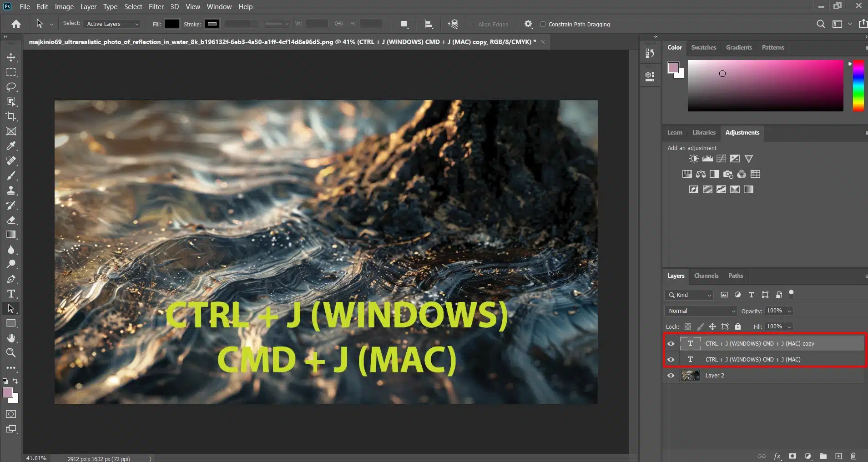
Task: Select the Dodge tool
Action: (11, 264)
